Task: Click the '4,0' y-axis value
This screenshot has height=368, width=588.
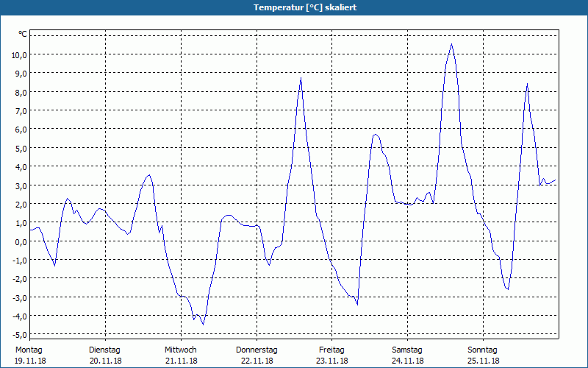Action: tap(21, 167)
